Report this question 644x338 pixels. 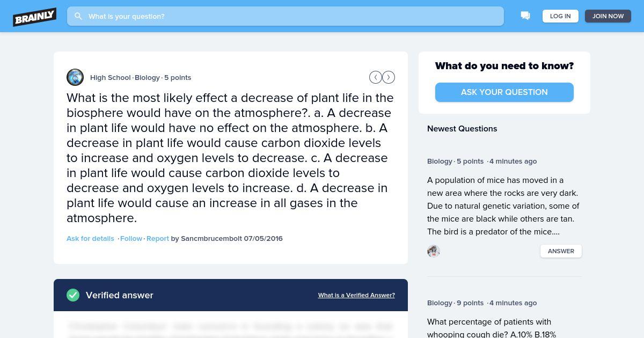click(158, 238)
